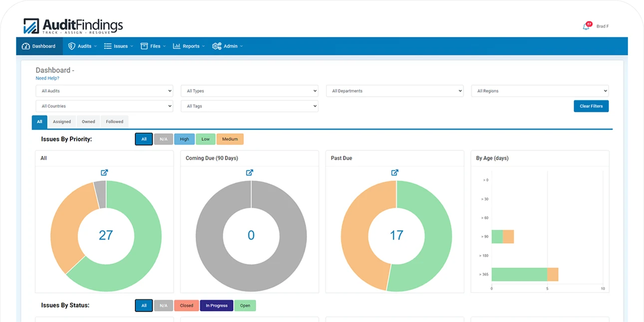644x322 pixels.
Task: Toggle priority filter N/A
Action: pyautogui.click(x=163, y=139)
